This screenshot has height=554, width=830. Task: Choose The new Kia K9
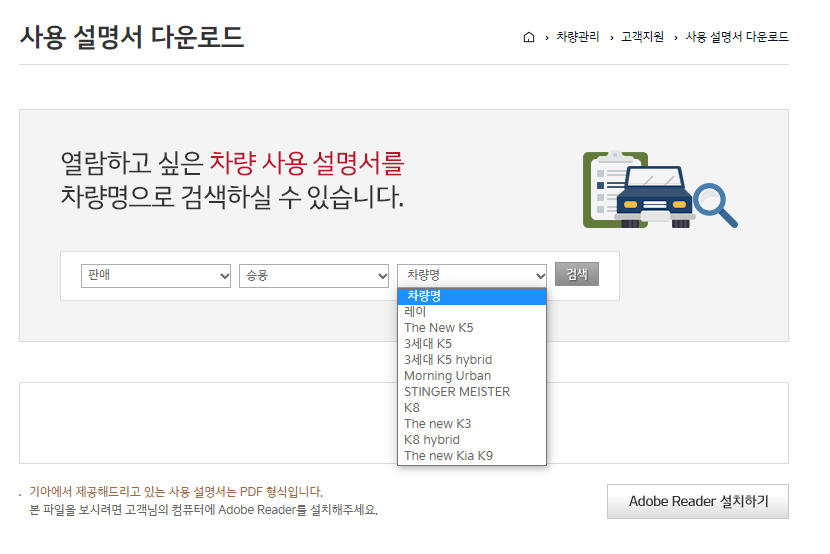click(x=472, y=456)
